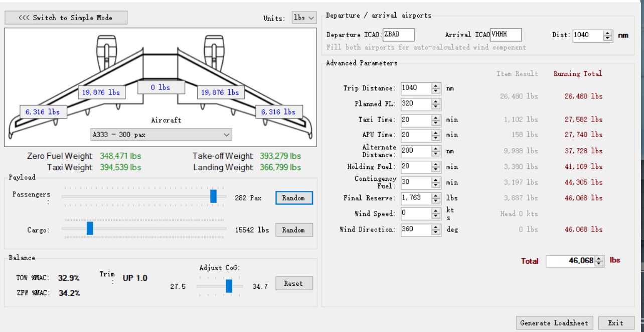Click the Dist spinner arrows
The width and height of the screenshot is (644, 332).
point(608,35)
